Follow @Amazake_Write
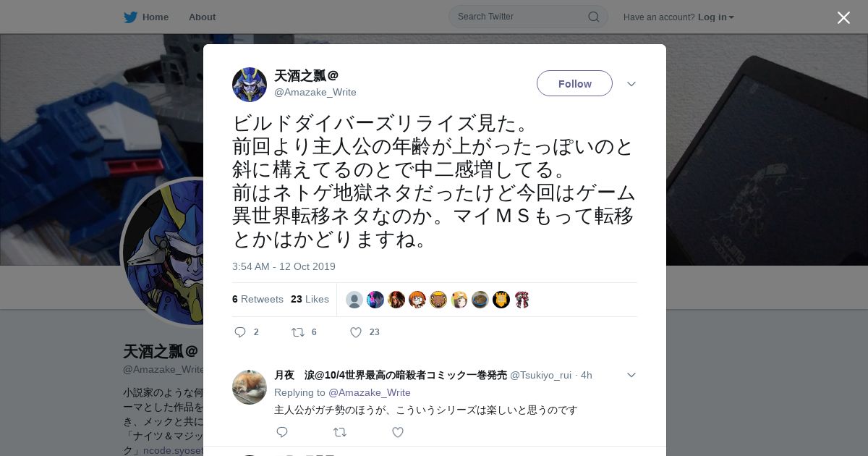Viewport: 868px width, 456px height. point(574,83)
